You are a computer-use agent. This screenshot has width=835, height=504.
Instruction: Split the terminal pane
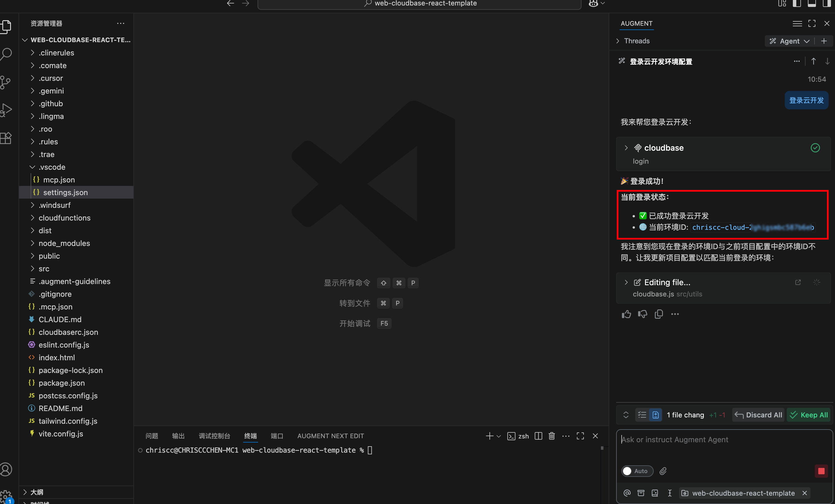coord(538,436)
